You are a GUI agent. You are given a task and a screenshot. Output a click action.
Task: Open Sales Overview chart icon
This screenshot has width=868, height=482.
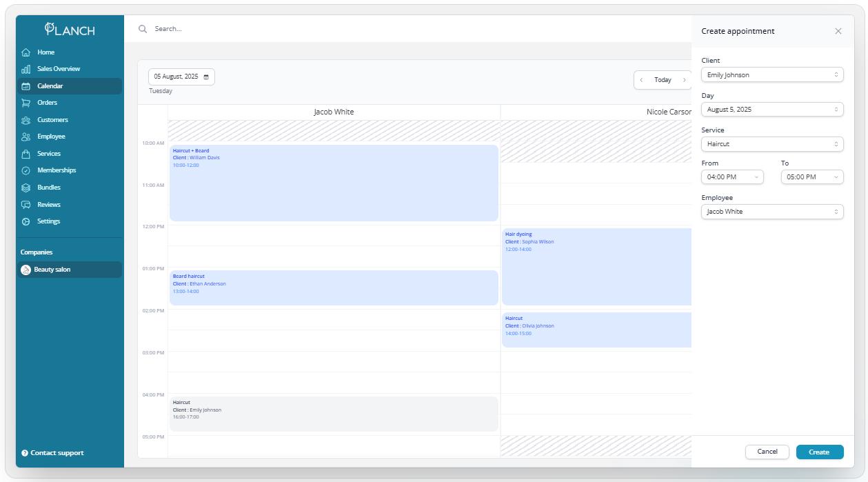click(x=26, y=69)
